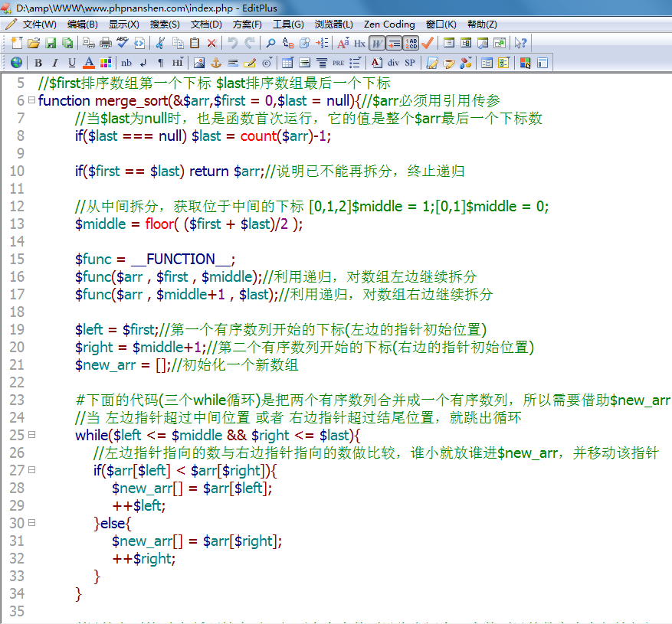This screenshot has width=672, height=624.
Task: Collapse the else block fold on line 30
Action: coord(31,522)
